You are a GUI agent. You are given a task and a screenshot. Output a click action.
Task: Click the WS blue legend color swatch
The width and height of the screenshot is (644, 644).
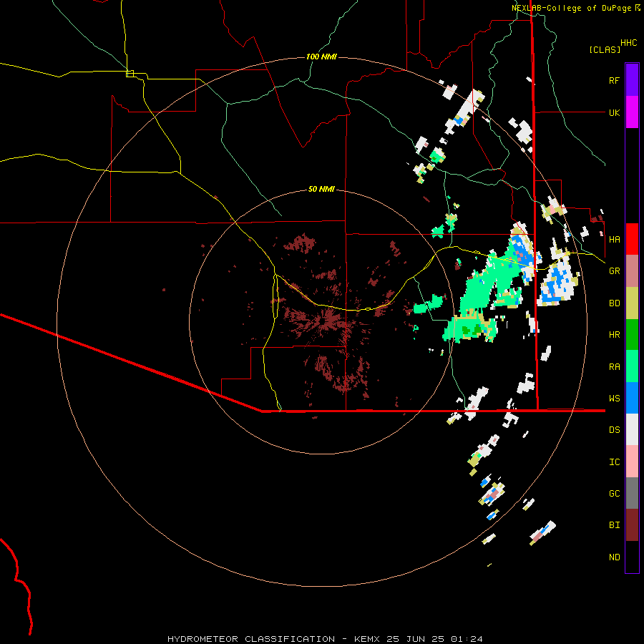coord(632,398)
